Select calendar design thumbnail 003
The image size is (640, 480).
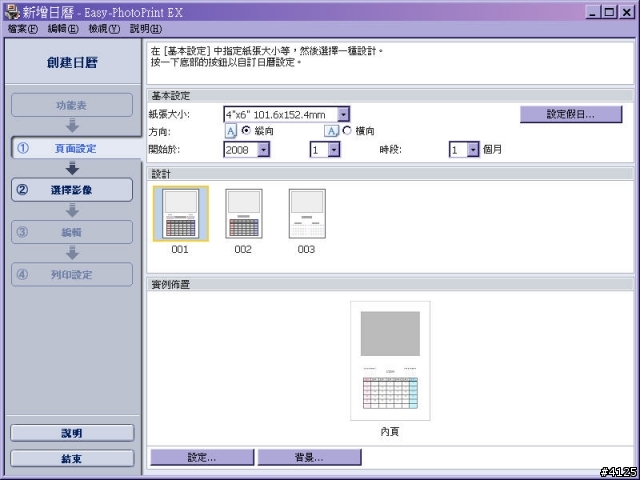click(307, 213)
